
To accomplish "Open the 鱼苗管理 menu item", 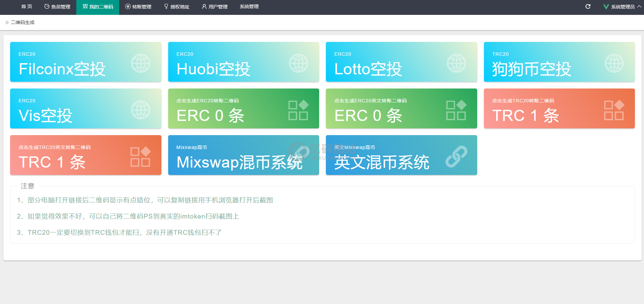I will click(57, 7).
